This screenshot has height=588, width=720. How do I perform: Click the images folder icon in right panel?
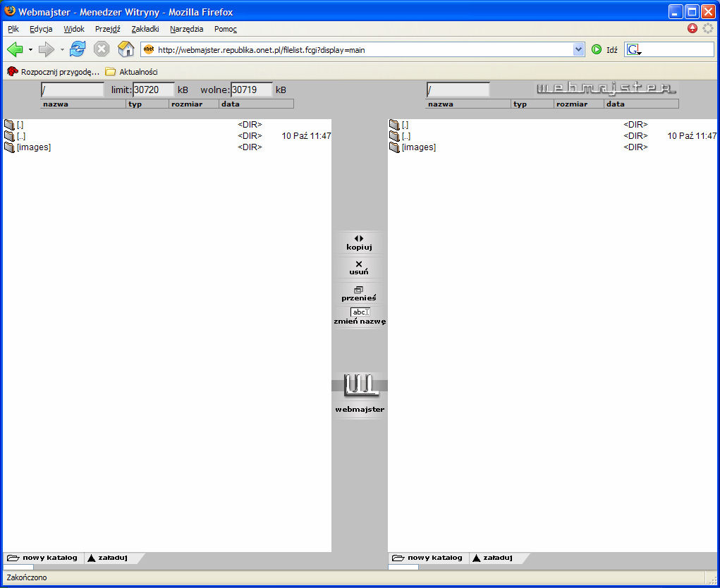[x=394, y=147]
